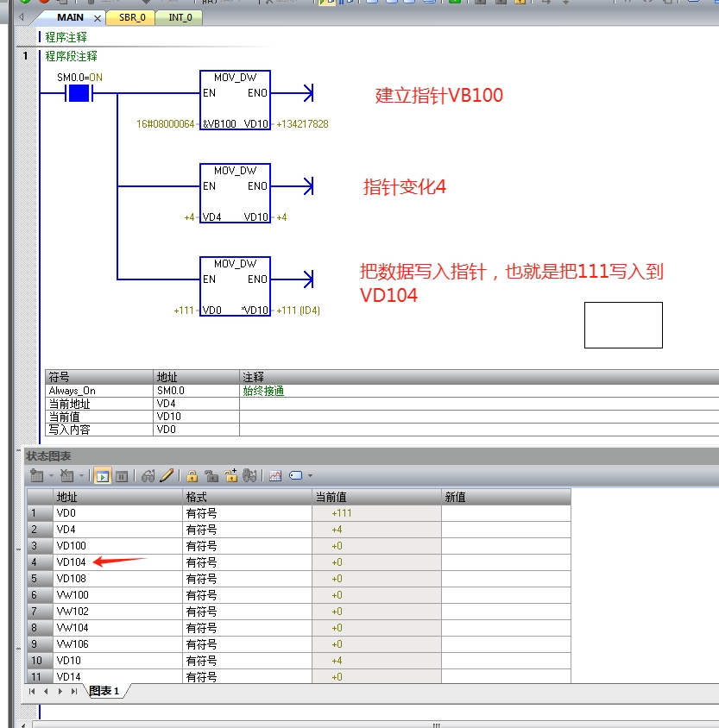Open the insert row dropdown arrow
Screen dimensions: 719x728
click(51, 476)
